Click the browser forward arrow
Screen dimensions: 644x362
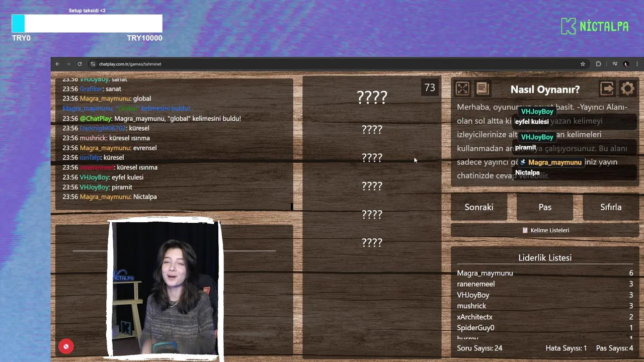click(x=68, y=64)
